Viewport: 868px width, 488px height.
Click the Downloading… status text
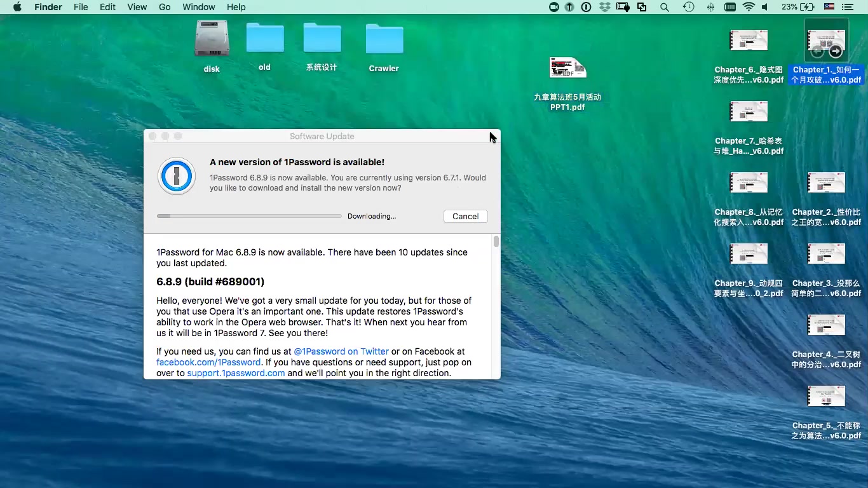(372, 216)
